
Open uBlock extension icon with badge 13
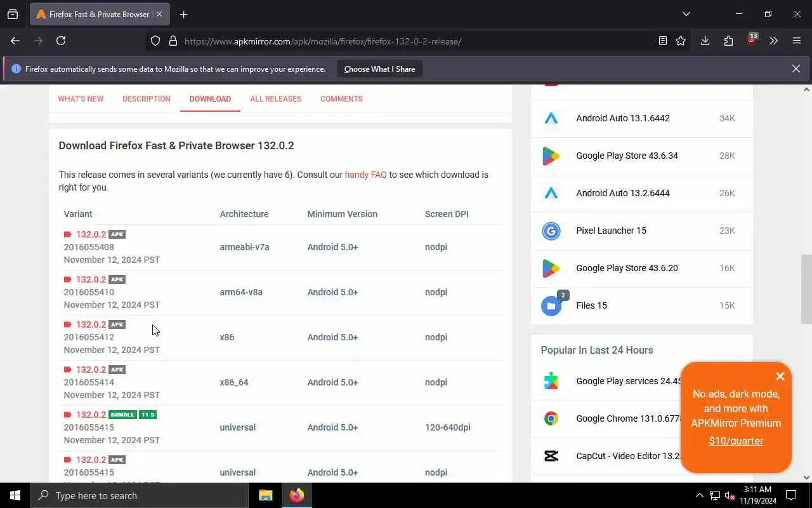tap(752, 41)
